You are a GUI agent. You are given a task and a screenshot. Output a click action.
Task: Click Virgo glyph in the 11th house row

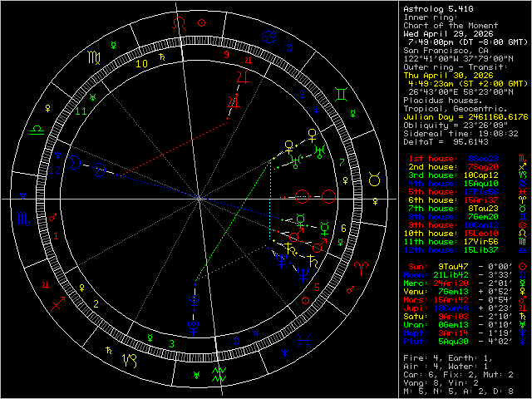(x=523, y=242)
